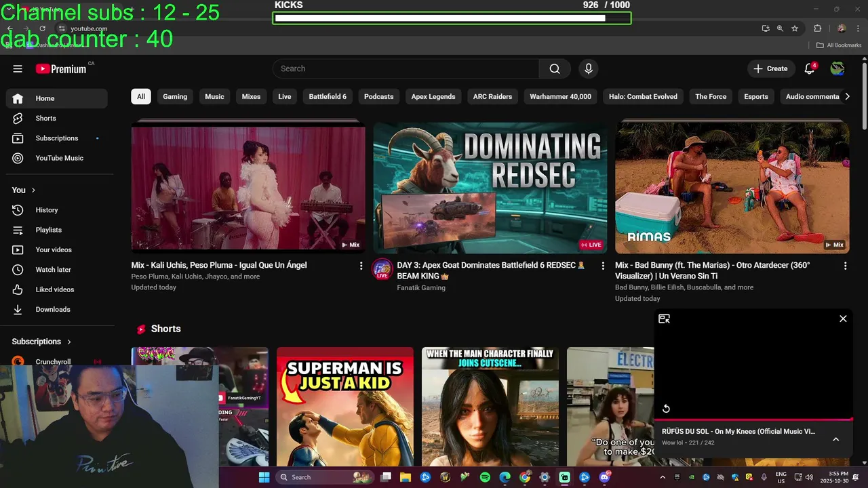Go to watch History
This screenshot has width=868, height=488.
click(57, 210)
